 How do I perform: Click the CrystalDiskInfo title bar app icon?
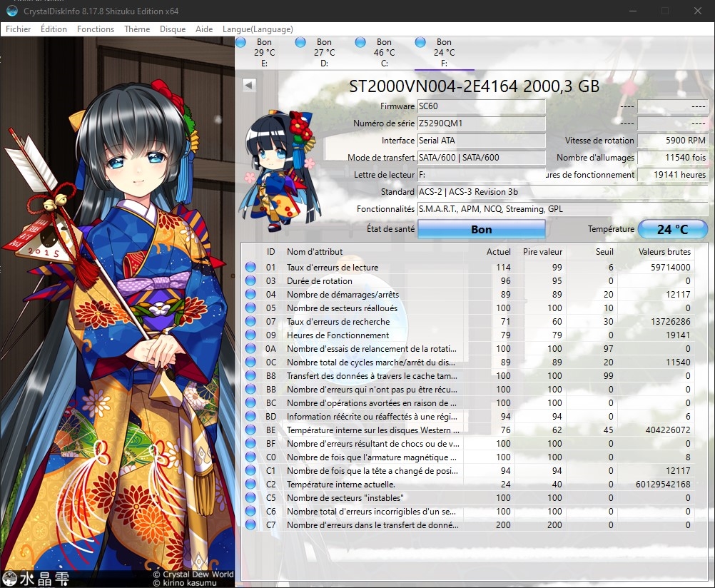click(x=12, y=11)
